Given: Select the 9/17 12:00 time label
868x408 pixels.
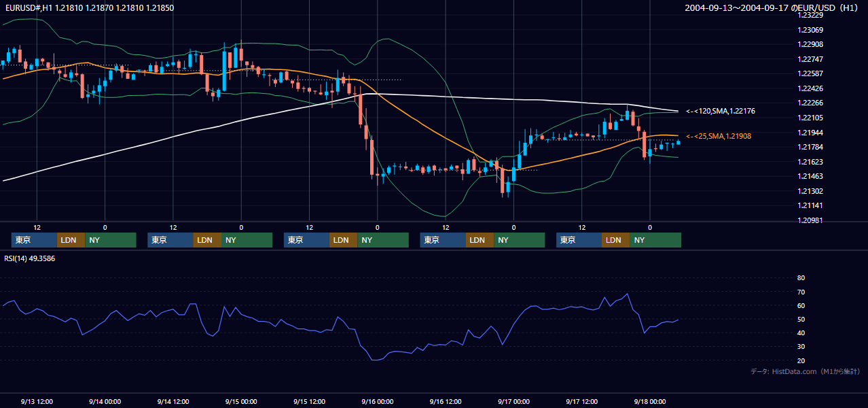Looking at the screenshot, I should click(x=582, y=401).
